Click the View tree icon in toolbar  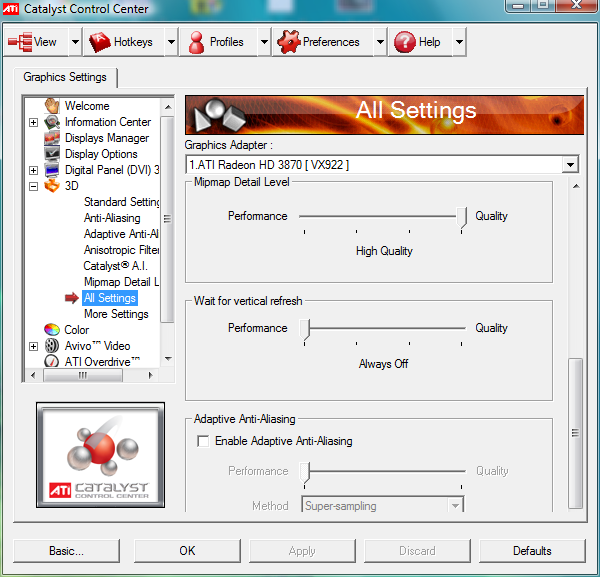[x=20, y=42]
